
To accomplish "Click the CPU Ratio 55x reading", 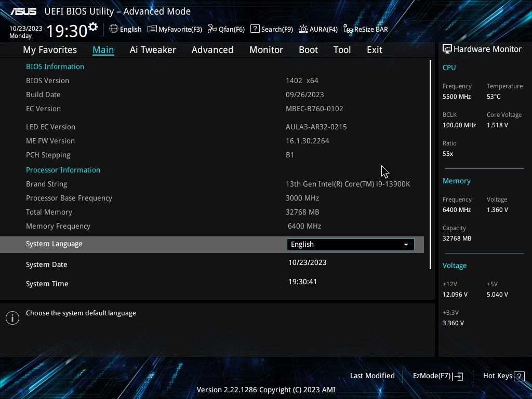I will [448, 154].
